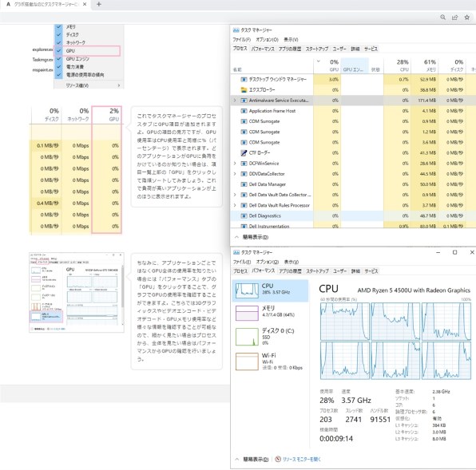476x470 pixels.
Task: Toggle the ディスク checkmark in column menu
Action: [x=59, y=34]
